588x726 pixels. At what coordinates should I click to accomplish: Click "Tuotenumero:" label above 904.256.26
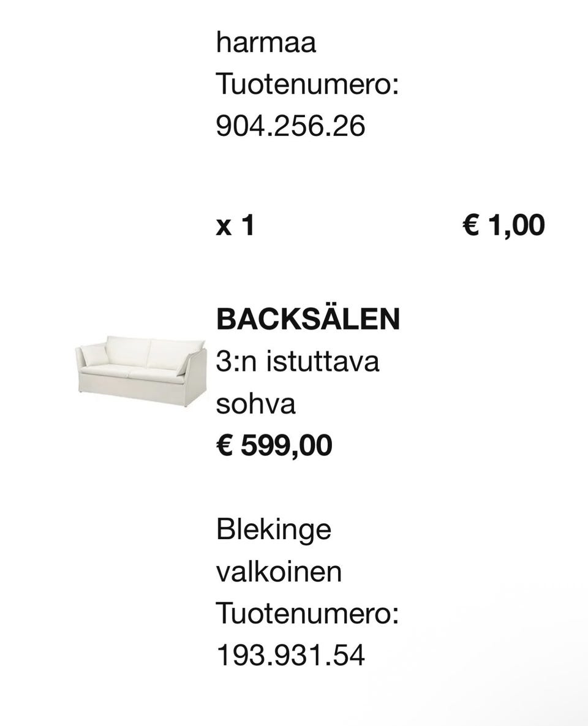tap(307, 85)
